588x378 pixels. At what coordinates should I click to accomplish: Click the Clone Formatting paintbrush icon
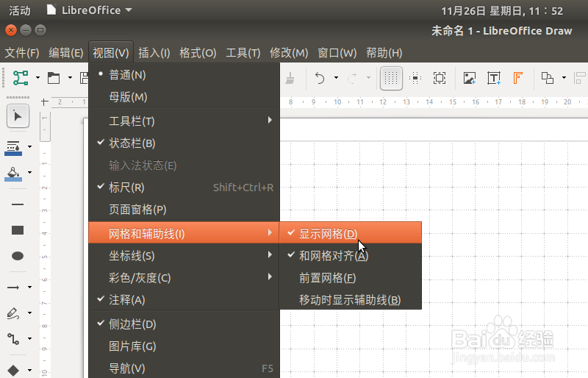click(290, 78)
